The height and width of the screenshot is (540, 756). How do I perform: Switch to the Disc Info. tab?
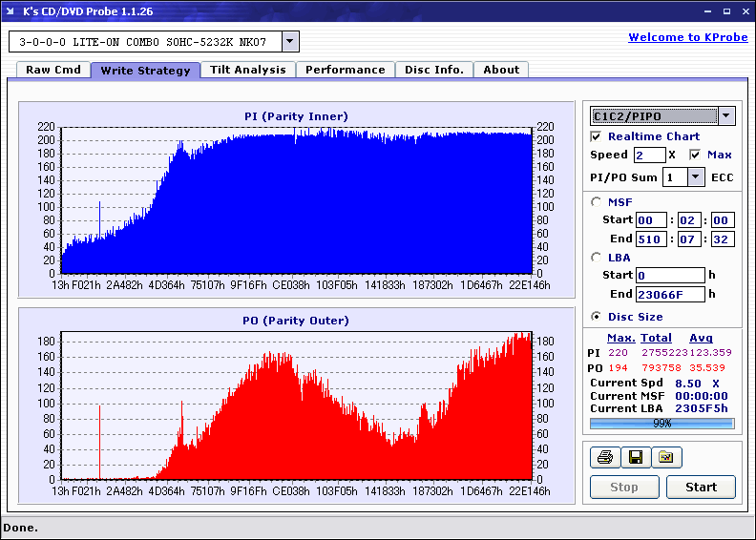click(x=434, y=70)
